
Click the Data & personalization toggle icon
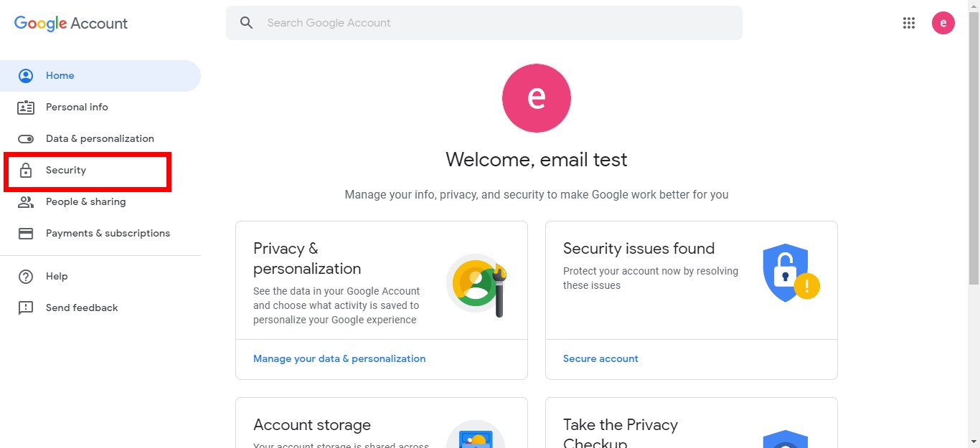tap(26, 139)
